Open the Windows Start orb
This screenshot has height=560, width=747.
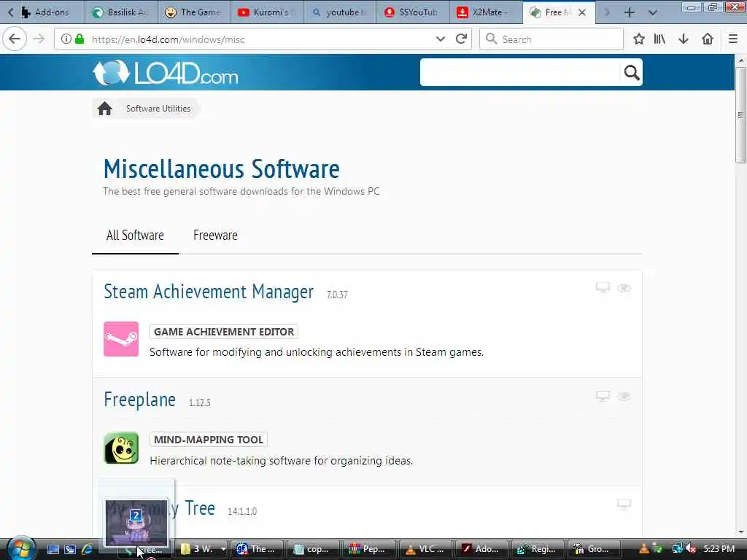(x=21, y=548)
